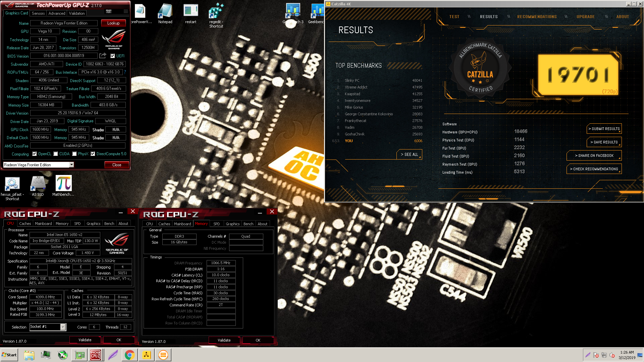Toggle the CUDA computing checkbox
This screenshot has height=362, width=644.
coord(56,154)
